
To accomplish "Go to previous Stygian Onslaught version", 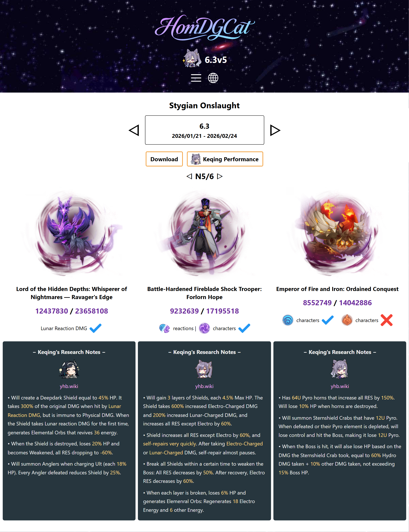I will (134, 130).
